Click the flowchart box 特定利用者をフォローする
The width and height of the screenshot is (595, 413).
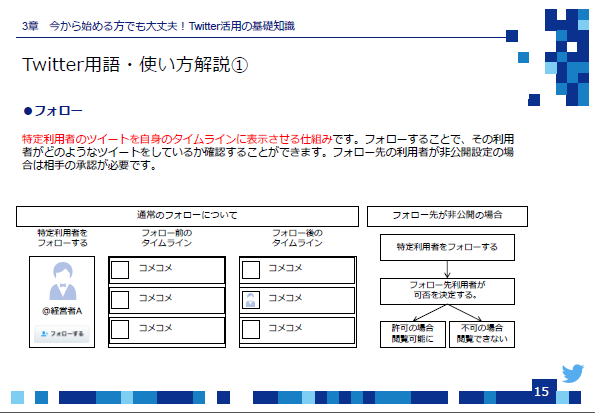pyautogui.click(x=447, y=247)
